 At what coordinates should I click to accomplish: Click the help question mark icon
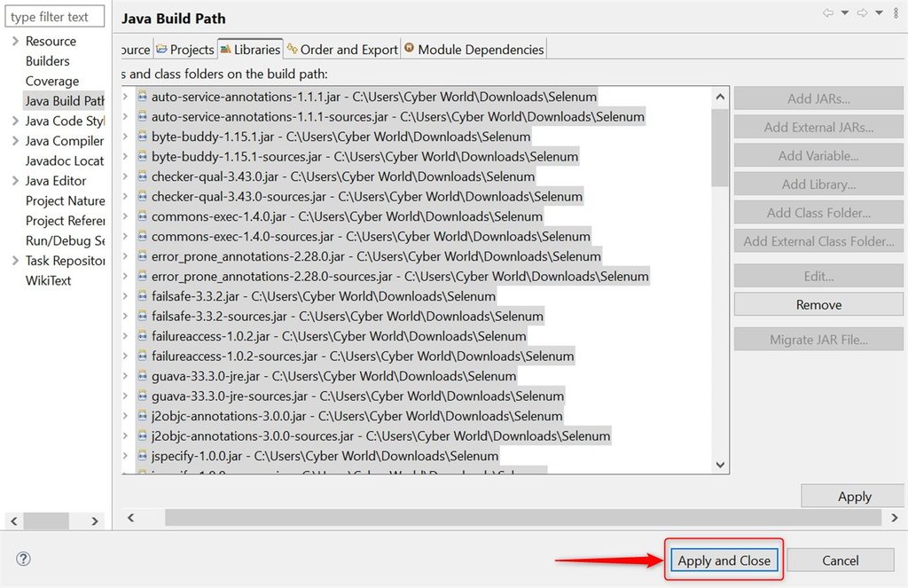coord(23,559)
